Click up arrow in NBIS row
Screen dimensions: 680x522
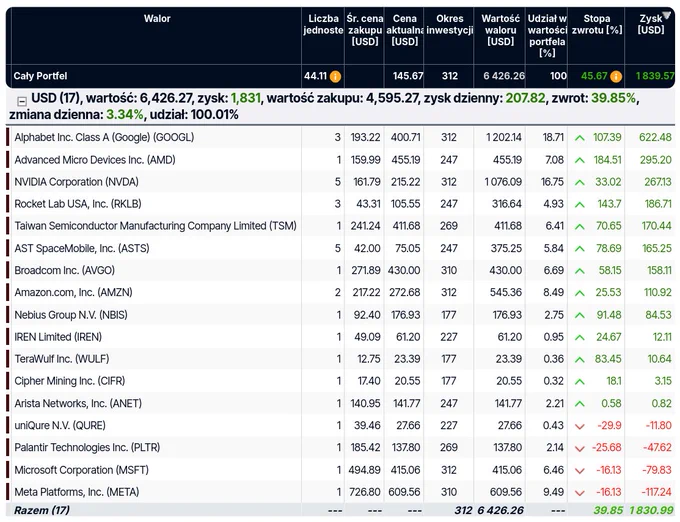click(x=579, y=315)
